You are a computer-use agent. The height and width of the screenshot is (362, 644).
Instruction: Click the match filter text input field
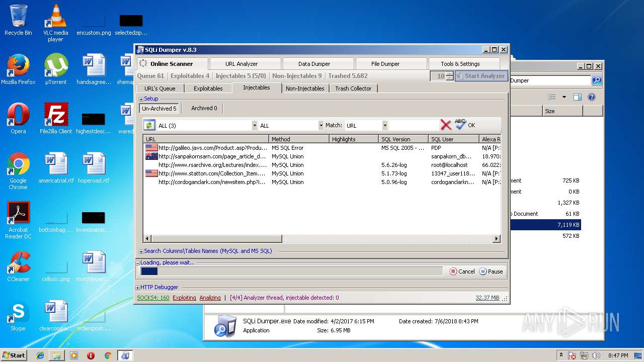(413, 125)
